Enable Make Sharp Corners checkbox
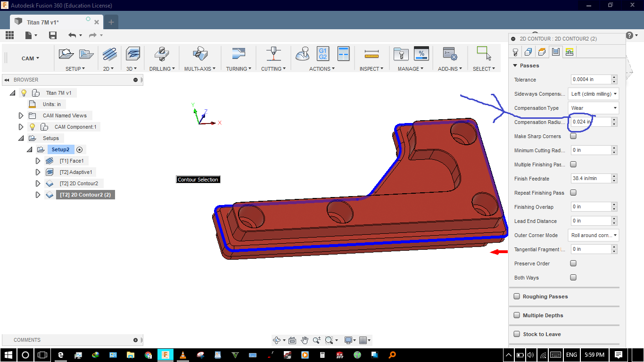644x362 pixels. coord(573,136)
